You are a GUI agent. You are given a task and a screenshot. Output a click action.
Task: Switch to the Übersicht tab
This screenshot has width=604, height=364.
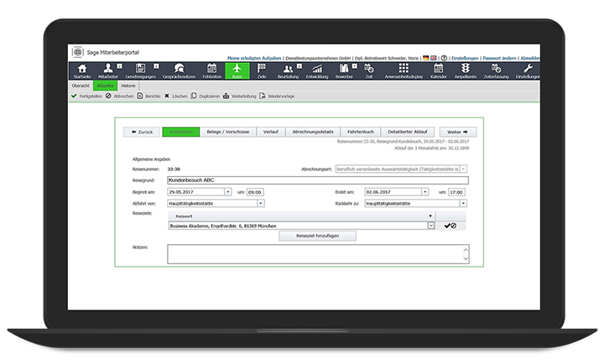pos(81,86)
